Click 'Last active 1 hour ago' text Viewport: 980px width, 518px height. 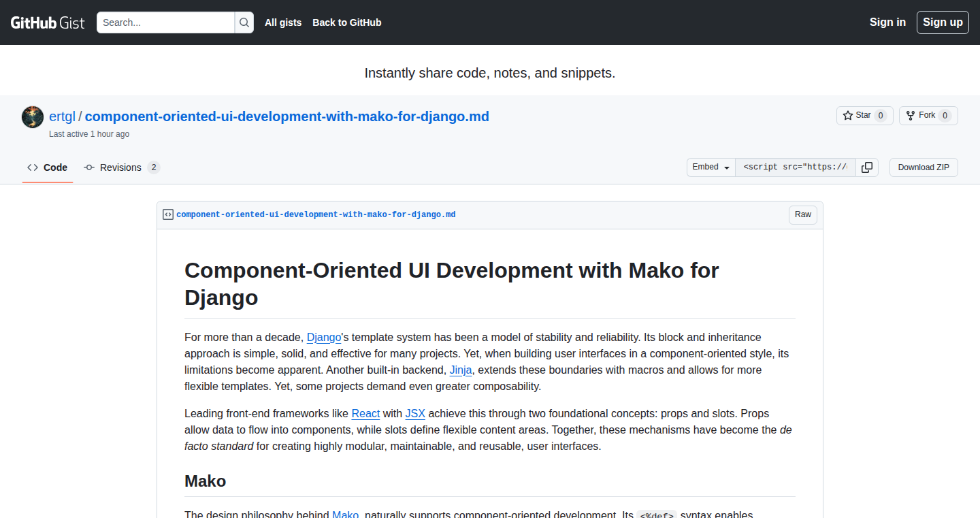click(x=89, y=134)
